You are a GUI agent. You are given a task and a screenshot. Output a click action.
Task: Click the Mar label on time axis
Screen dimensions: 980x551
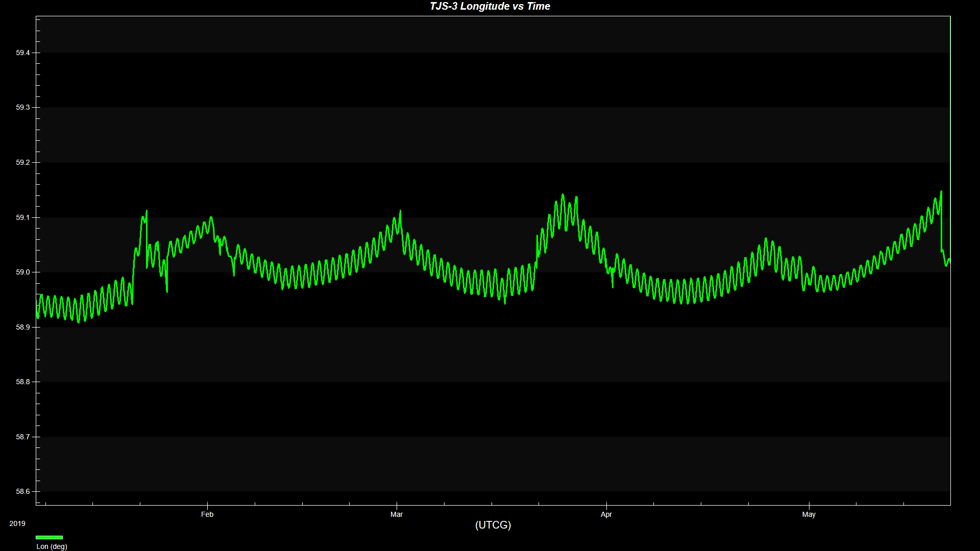point(397,514)
